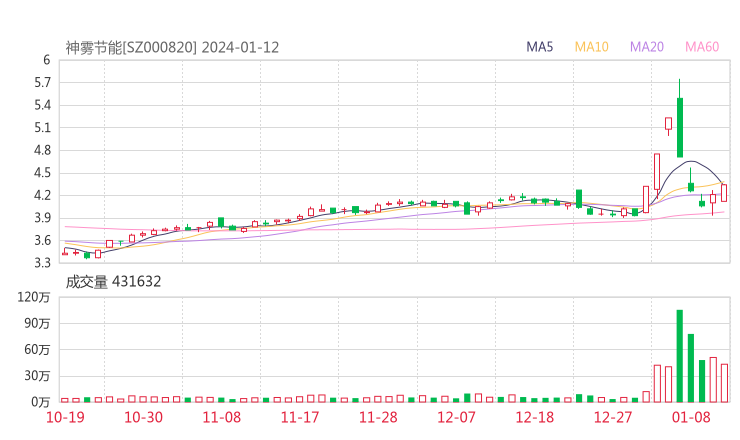Image resolution: width=740 pixels, height=440 pixels.
Task: Click the 11-08 date axis label
Action: pos(222,417)
